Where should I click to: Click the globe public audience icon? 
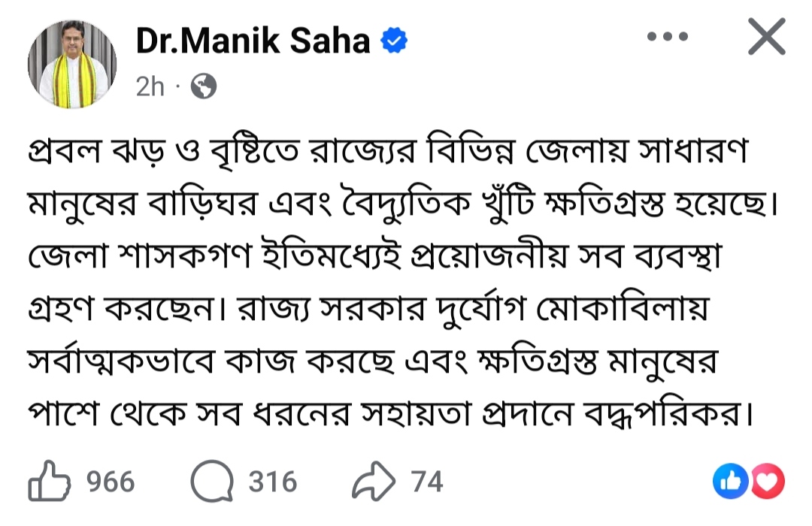pyautogui.click(x=203, y=87)
